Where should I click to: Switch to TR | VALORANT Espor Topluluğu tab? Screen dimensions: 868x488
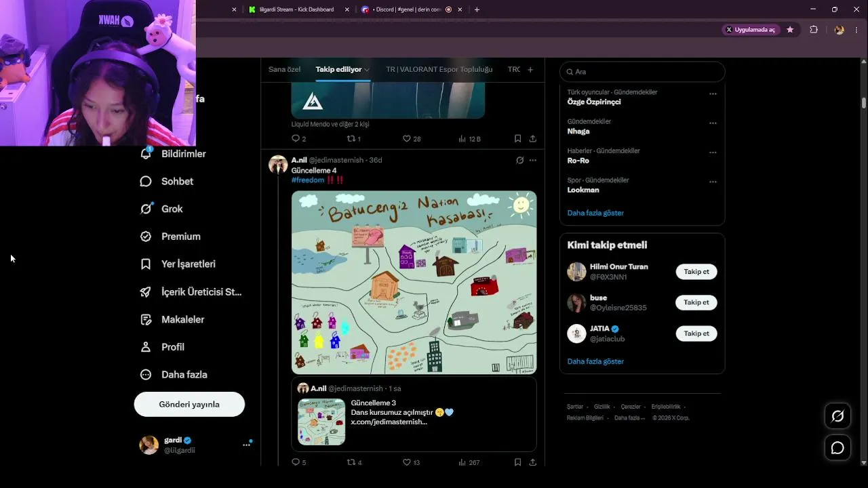[439, 69]
